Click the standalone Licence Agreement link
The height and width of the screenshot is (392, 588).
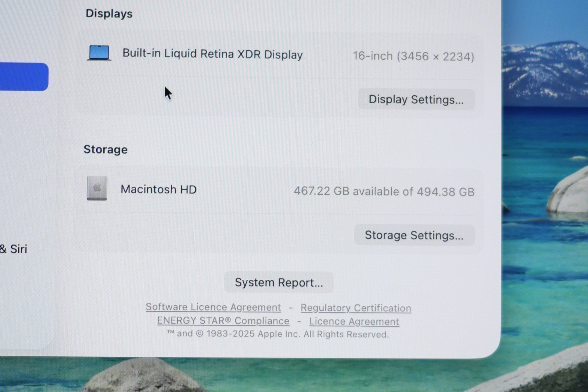pos(354,321)
